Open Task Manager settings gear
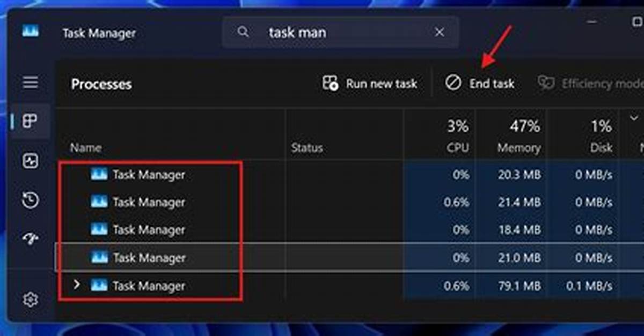This screenshot has height=336, width=644. point(31,300)
